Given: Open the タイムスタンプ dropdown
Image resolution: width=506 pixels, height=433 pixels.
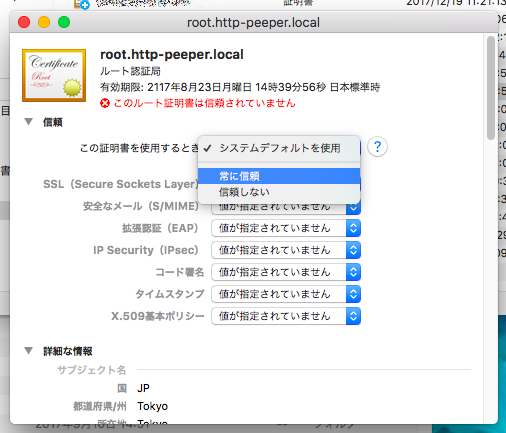Looking at the screenshot, I should (x=286, y=294).
